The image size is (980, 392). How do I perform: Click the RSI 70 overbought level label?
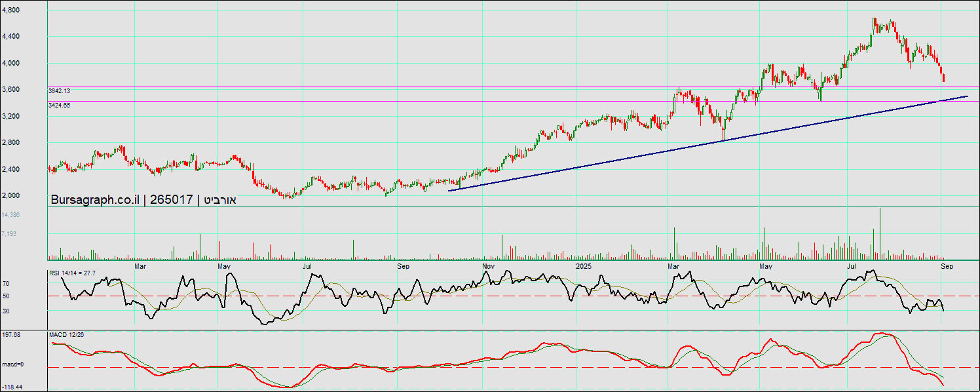6,284
